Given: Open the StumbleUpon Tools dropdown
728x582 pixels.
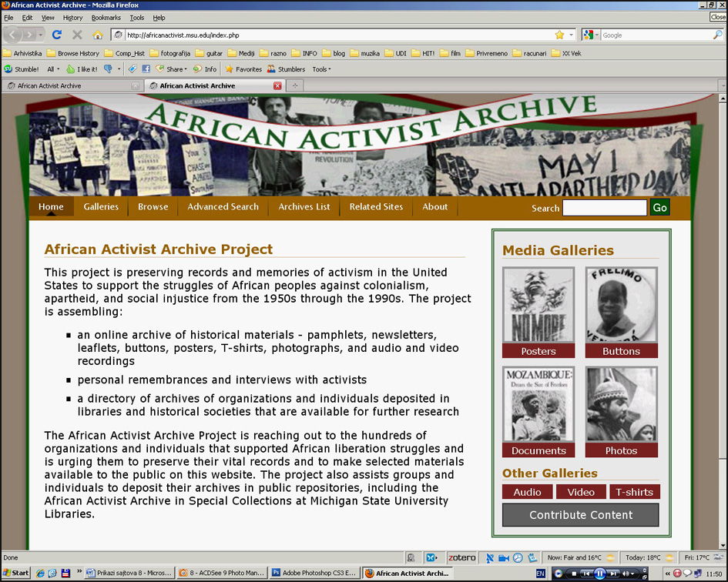Looking at the screenshot, I should [321, 69].
